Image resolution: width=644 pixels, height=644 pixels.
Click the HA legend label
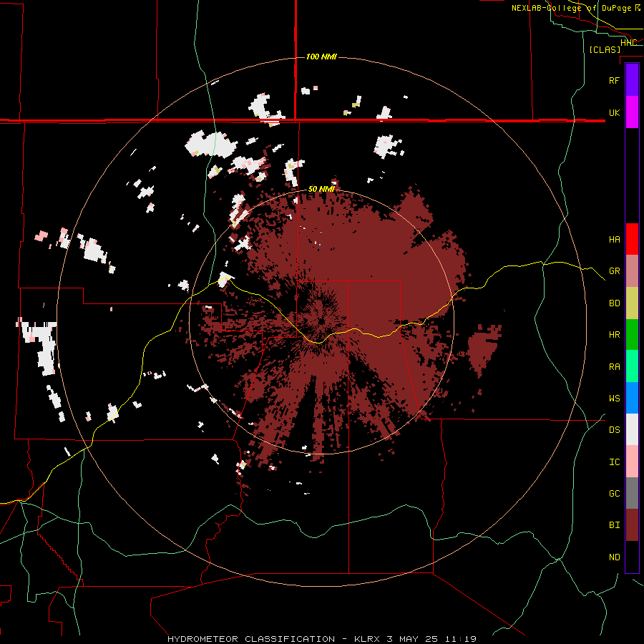(614, 240)
